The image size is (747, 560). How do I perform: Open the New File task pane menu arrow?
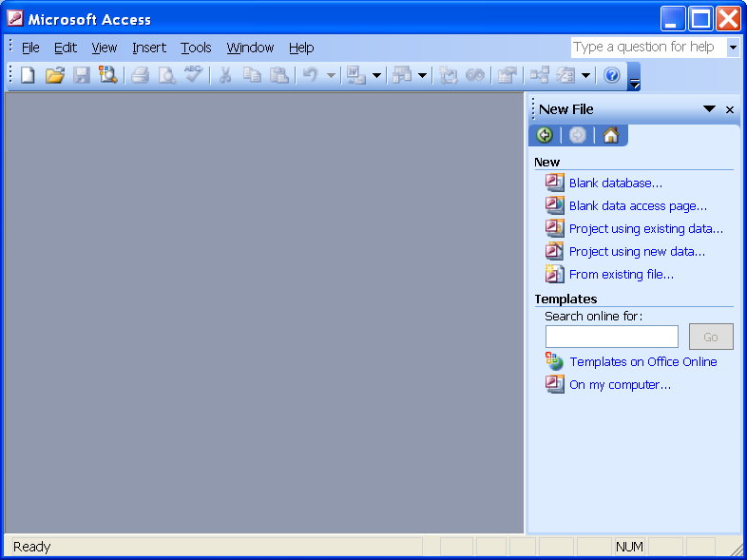pyautogui.click(x=709, y=109)
